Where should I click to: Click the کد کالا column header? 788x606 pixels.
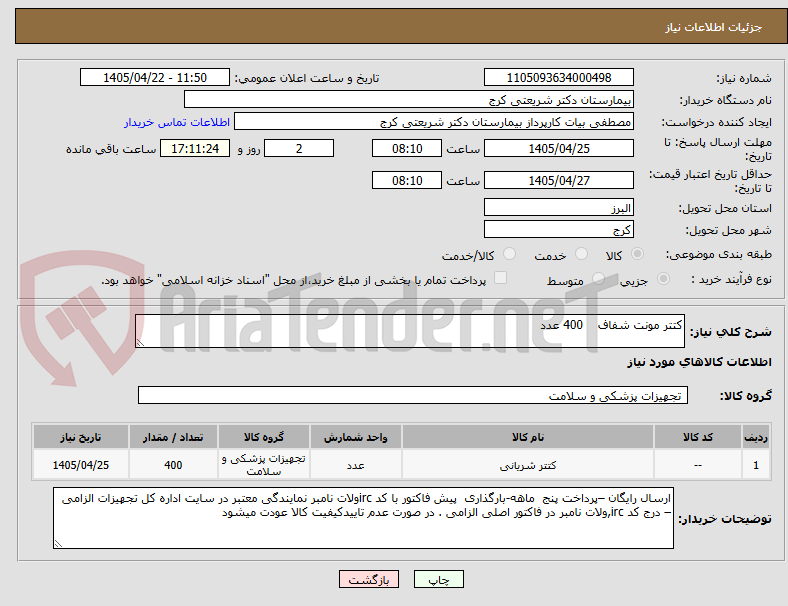(x=698, y=437)
